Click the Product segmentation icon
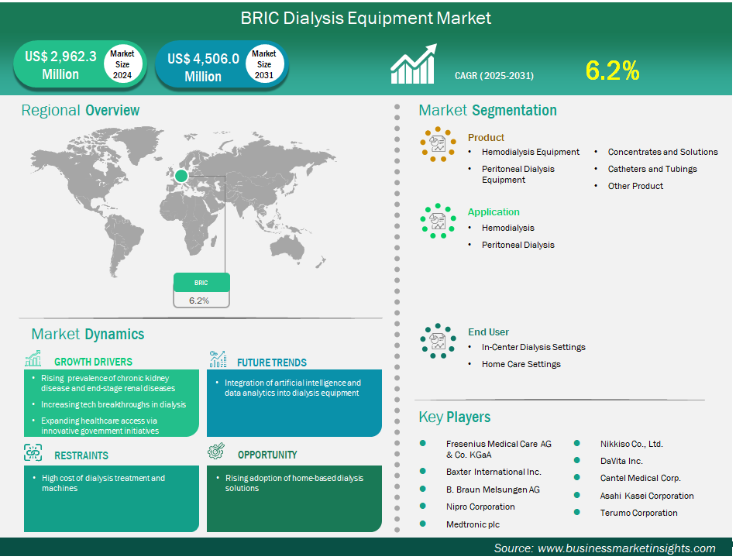Viewport: 736px width, 560px height. point(438,144)
